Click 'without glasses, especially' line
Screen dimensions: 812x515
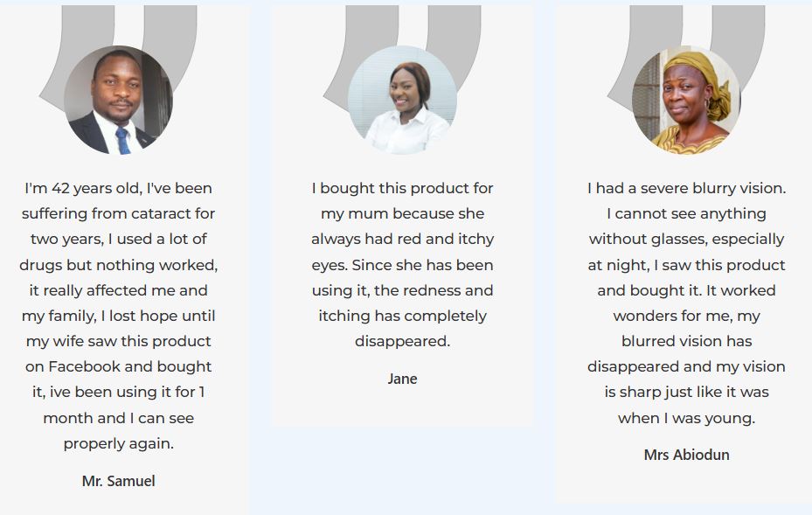[686, 239]
